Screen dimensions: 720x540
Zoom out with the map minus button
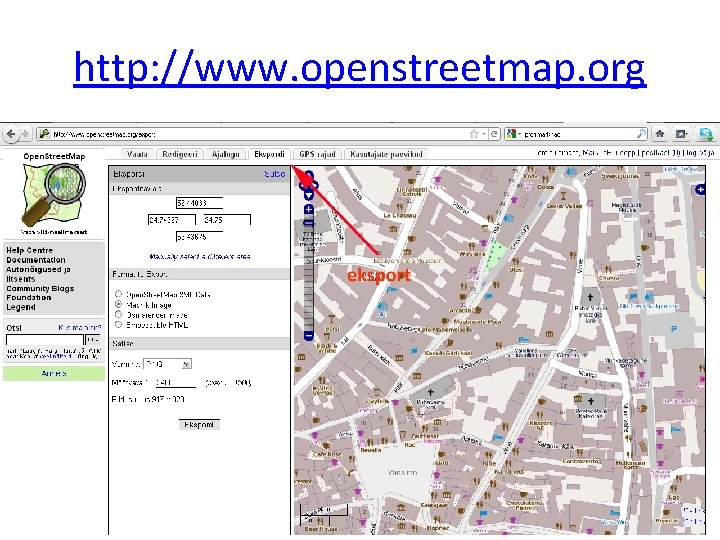click(x=309, y=336)
